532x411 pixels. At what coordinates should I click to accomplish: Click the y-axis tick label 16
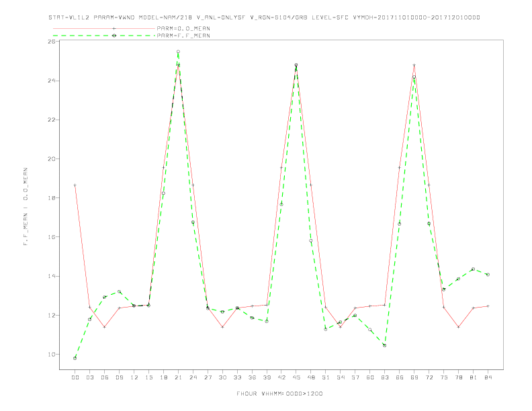click(52, 236)
